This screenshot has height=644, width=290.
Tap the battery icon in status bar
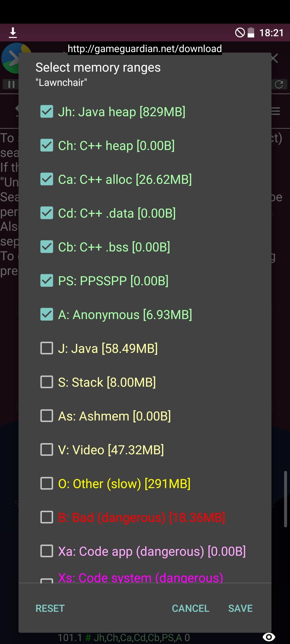[x=251, y=32]
